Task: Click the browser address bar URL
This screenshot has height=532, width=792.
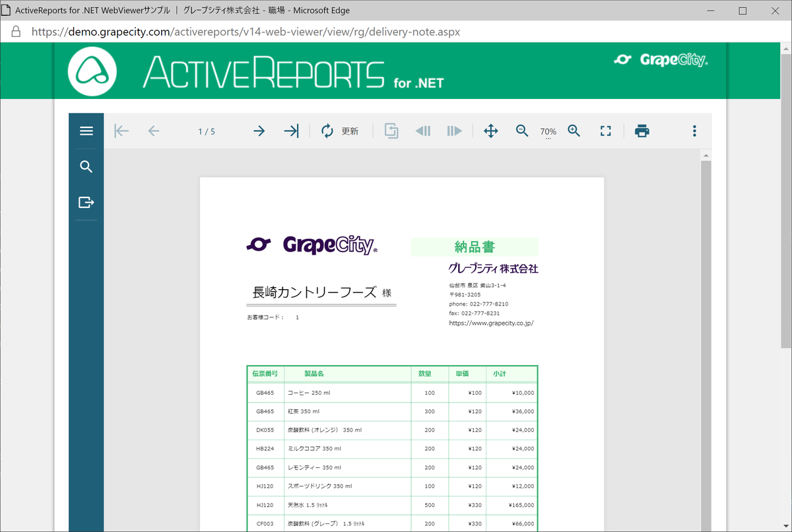Action: [x=246, y=31]
